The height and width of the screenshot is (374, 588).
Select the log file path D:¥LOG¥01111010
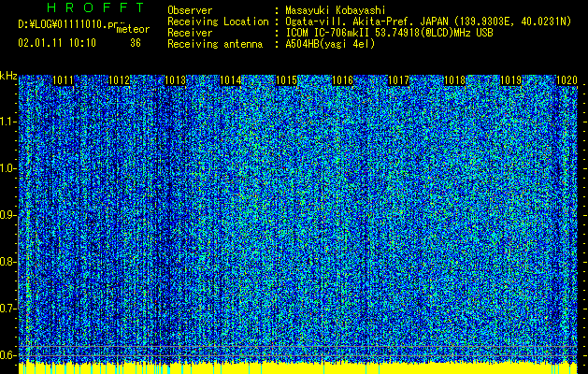coord(62,24)
